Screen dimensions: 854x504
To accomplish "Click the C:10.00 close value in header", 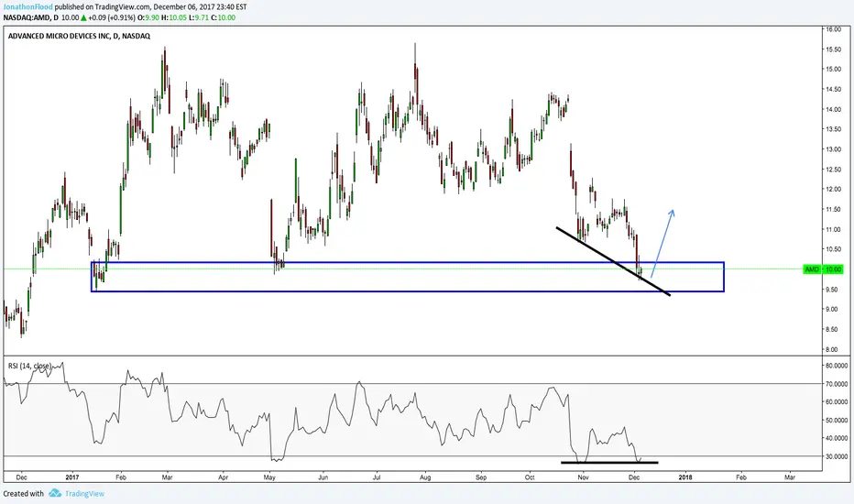I will click(224, 17).
